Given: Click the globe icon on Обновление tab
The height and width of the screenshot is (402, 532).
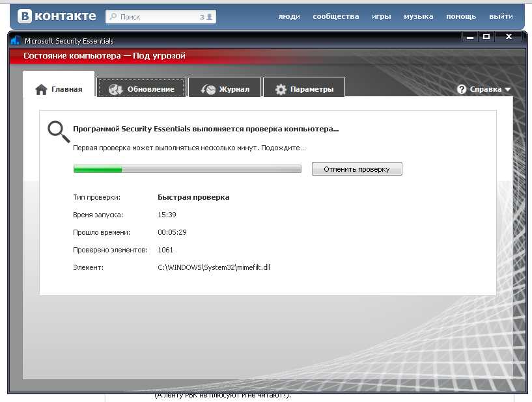Looking at the screenshot, I should (x=115, y=89).
